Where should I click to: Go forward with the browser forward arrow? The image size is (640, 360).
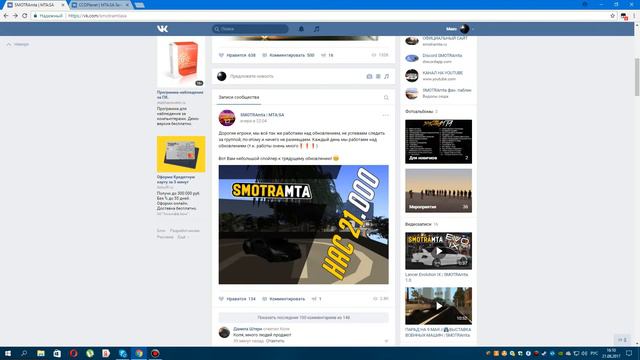(x=15, y=16)
